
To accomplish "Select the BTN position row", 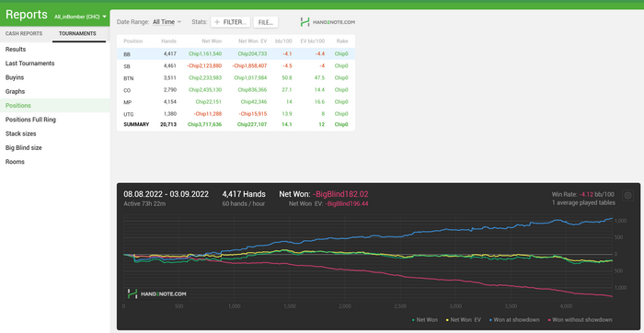I will (236, 77).
